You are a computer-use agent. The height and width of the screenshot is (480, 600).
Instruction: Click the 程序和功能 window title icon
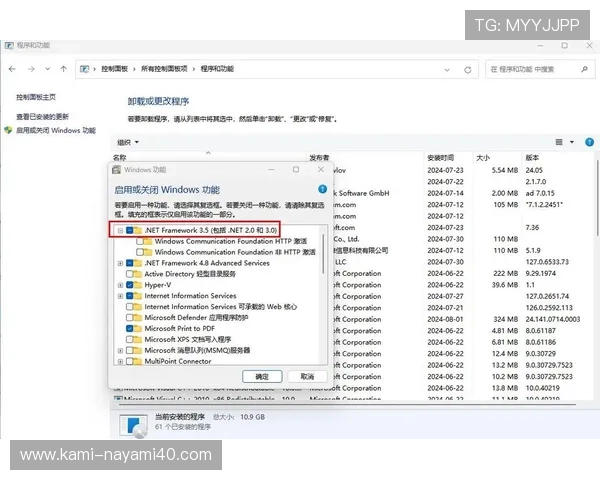coord(9,46)
